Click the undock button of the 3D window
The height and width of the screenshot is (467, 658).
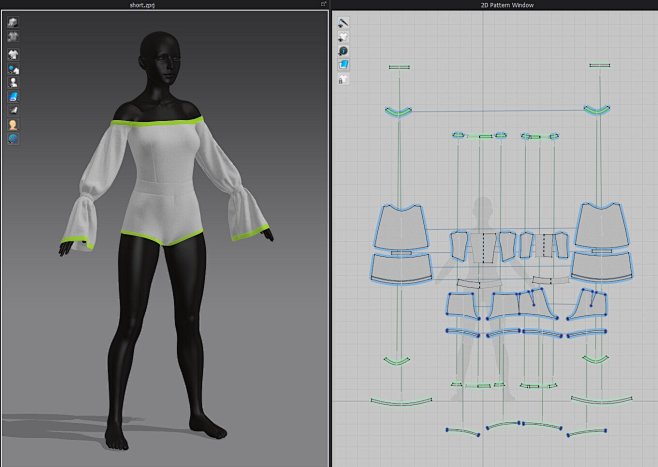[323, 5]
